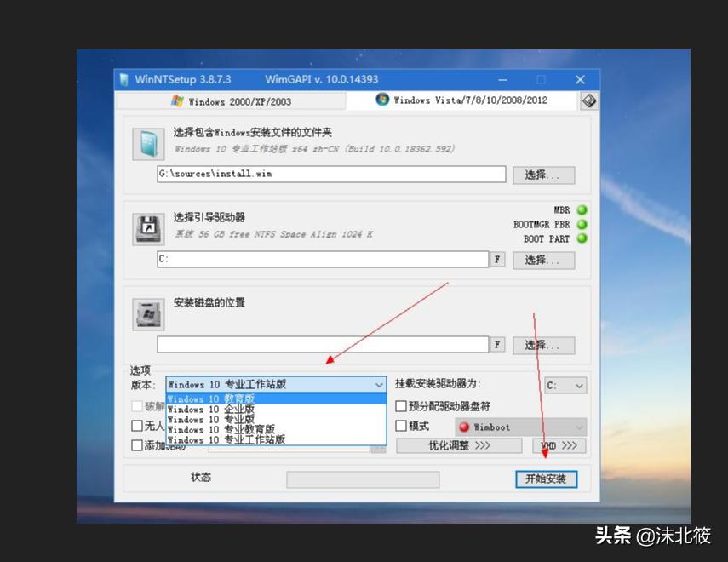Click the 开始安装 start installation button
The height and width of the screenshot is (562, 728).
tap(547, 479)
